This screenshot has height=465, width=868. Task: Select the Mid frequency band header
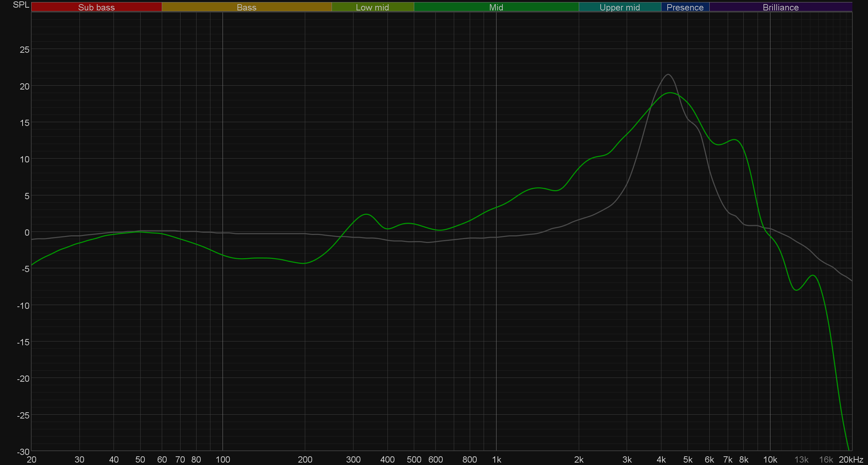coord(496,7)
